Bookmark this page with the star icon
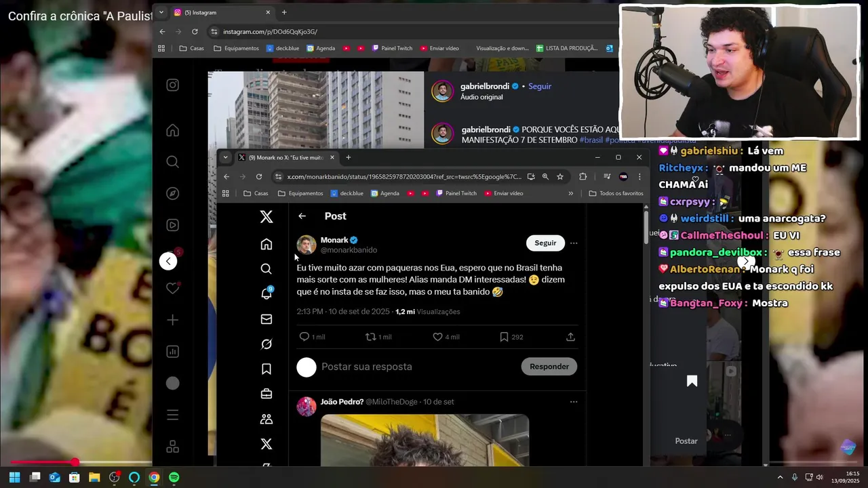 tap(560, 177)
